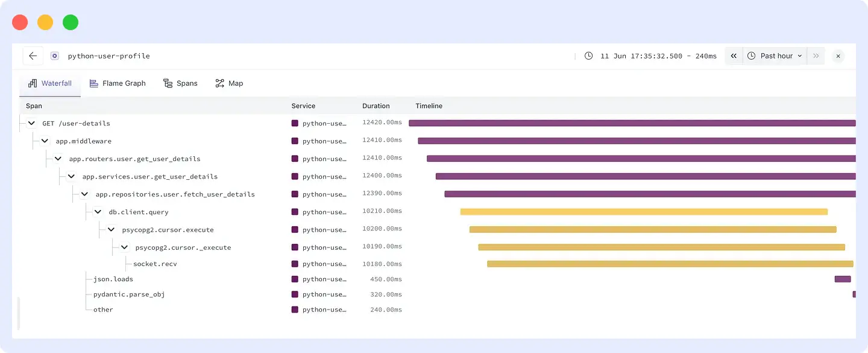The width and height of the screenshot is (868, 353).
Task: Click the GET /user-details timeline bar
Action: (x=632, y=123)
